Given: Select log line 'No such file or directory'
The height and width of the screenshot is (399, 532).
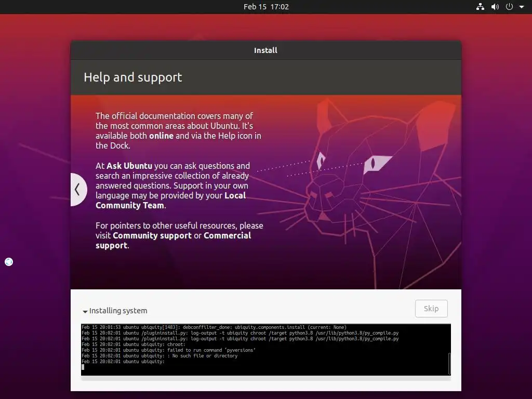Looking at the screenshot, I should pyautogui.click(x=159, y=356).
